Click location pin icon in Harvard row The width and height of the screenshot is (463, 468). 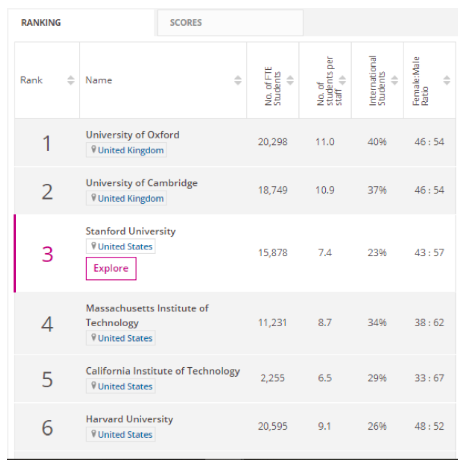pos(94,433)
